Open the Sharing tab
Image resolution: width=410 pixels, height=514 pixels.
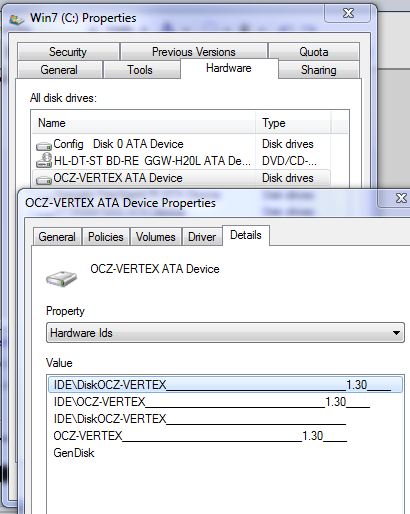[319, 70]
